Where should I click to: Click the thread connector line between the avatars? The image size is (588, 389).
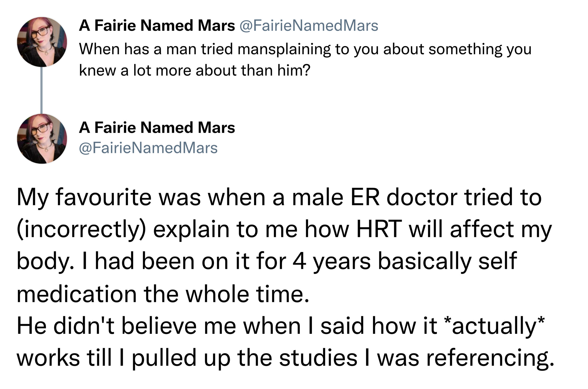pos(41,90)
